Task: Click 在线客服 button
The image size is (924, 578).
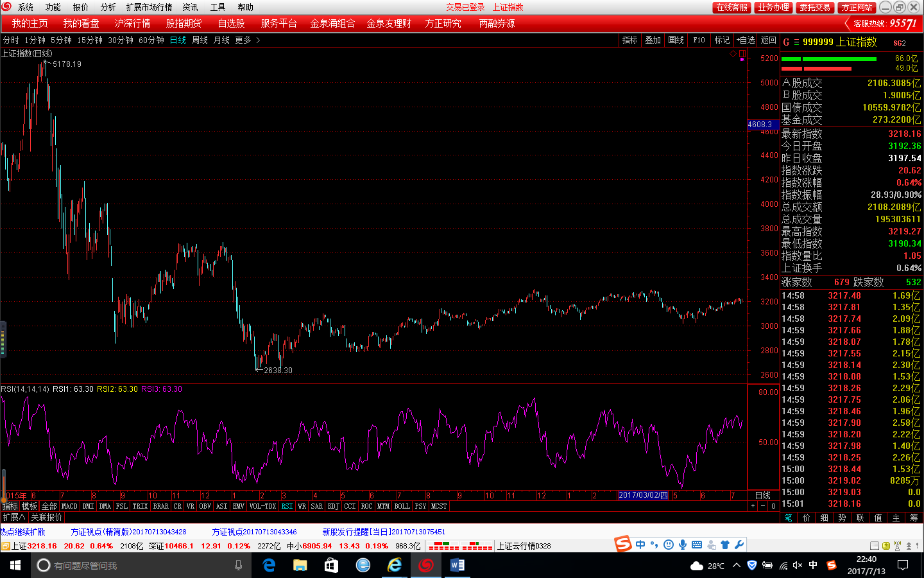Action: point(732,7)
